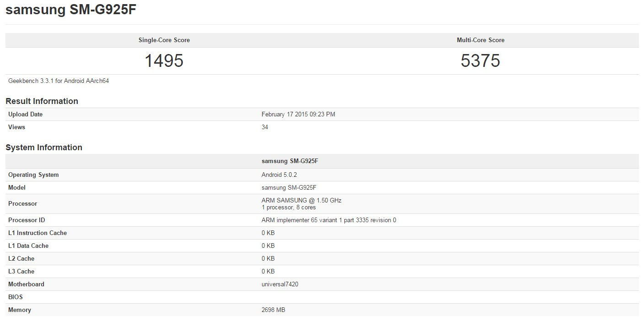Click the multi-core score value 5375
The width and height of the screenshot is (644, 317).
click(481, 60)
